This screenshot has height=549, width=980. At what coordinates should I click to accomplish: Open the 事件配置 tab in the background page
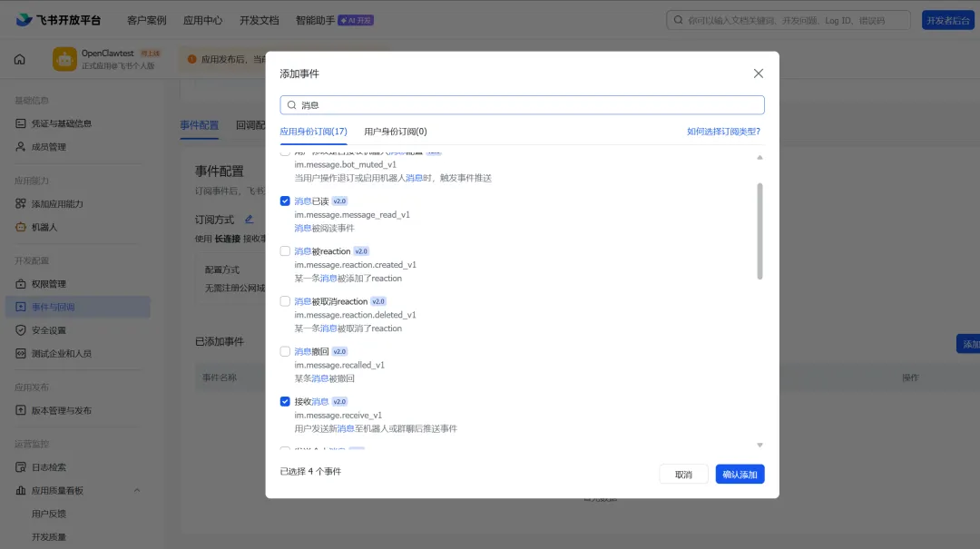coord(200,125)
